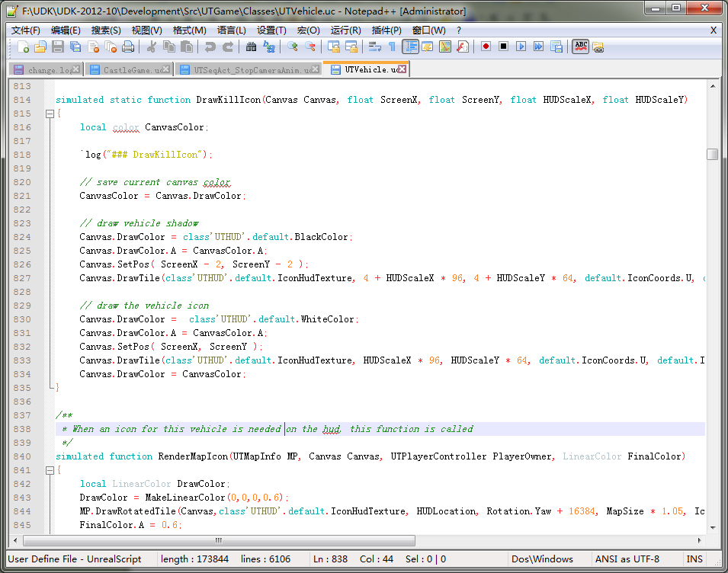728x573 pixels.
Task: Click the Find binoculars icon
Action: [252, 46]
